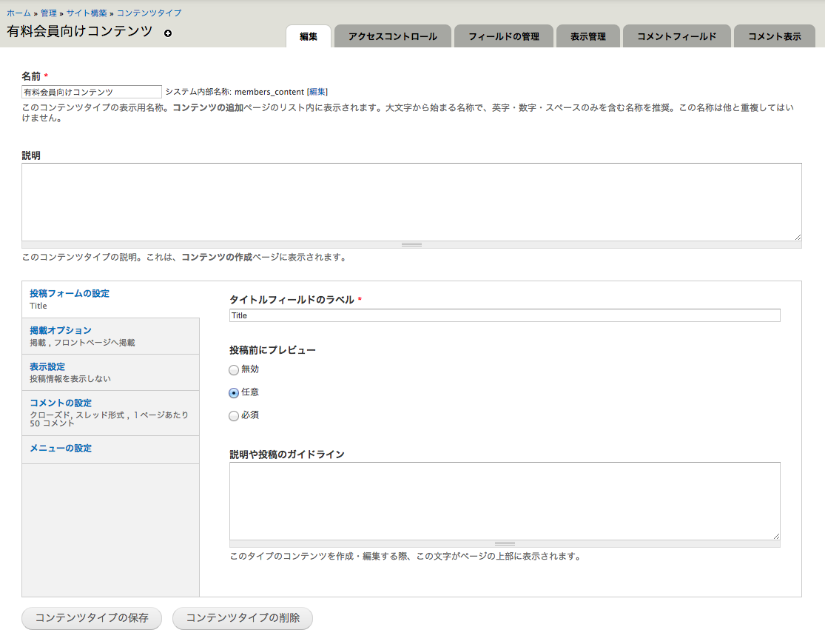Viewport: 825px width, 644px height.
Task: Click the shortcut icon beside the page title
Action: tap(169, 32)
